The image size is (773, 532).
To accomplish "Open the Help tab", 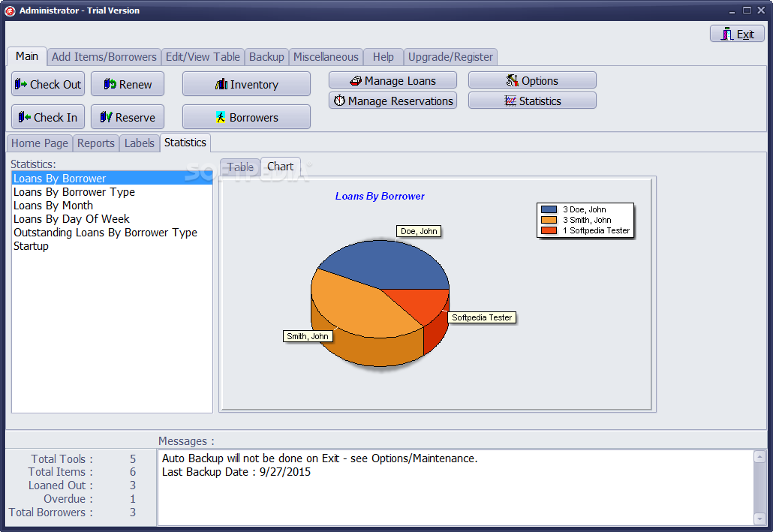I will click(x=383, y=57).
